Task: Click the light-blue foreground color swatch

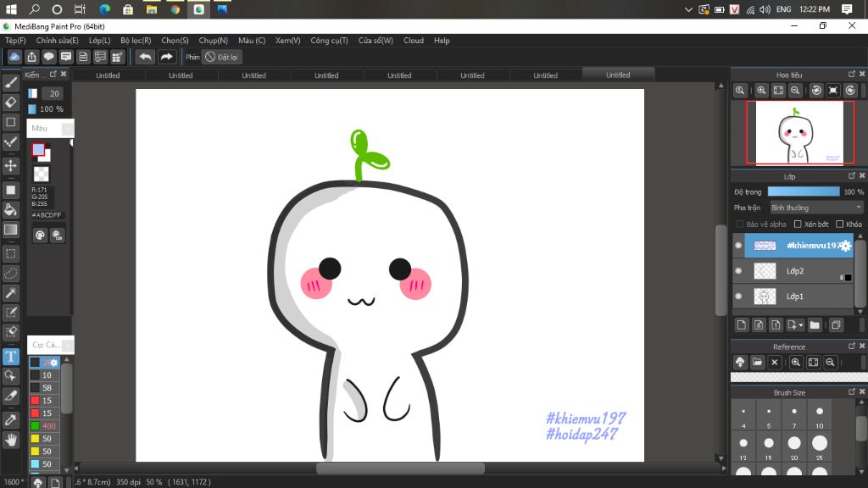Action: pos(38,150)
